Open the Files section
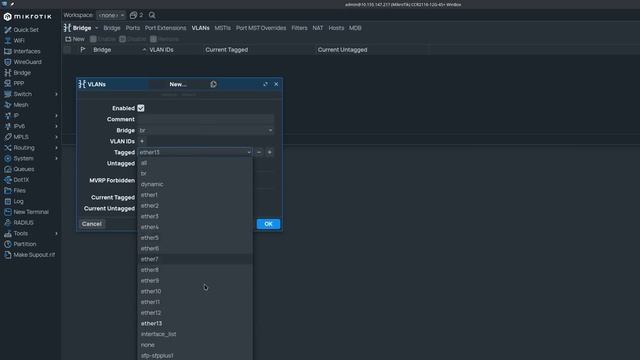The width and height of the screenshot is (640, 360). (x=19, y=190)
